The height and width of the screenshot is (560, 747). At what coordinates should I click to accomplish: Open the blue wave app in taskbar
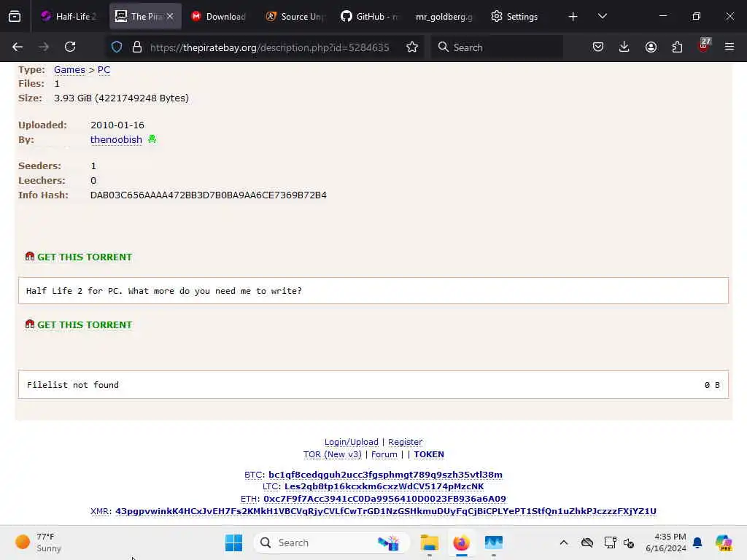pos(494,542)
